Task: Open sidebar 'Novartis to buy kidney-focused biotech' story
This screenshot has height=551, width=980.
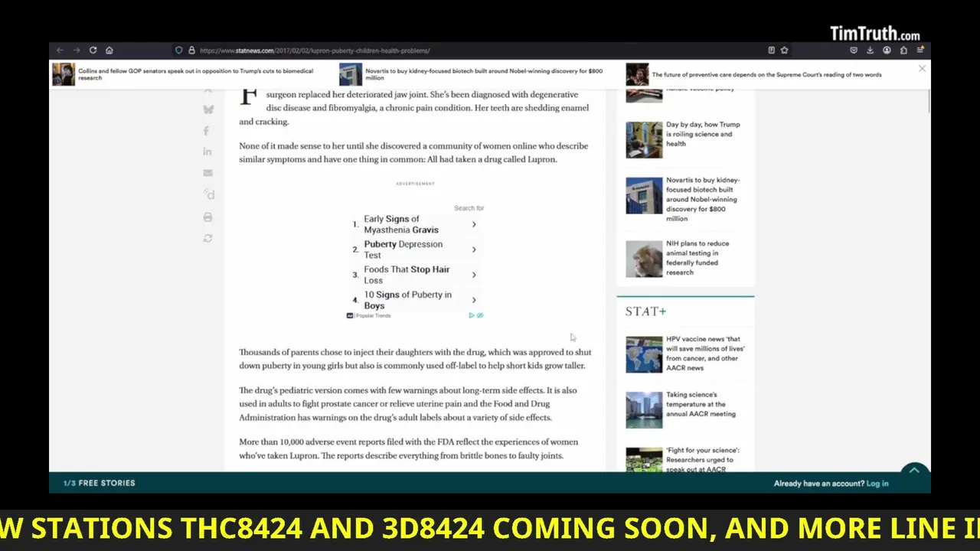Action: click(701, 199)
